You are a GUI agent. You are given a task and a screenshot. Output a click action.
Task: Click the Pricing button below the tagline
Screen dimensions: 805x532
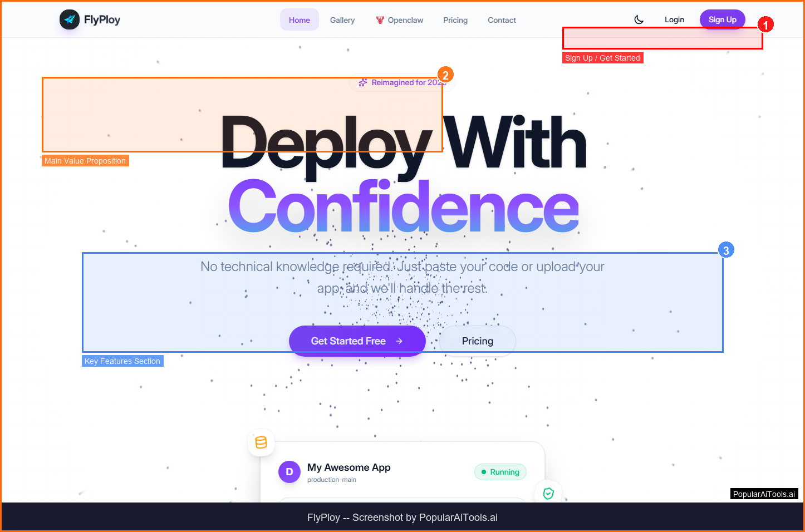477,341
